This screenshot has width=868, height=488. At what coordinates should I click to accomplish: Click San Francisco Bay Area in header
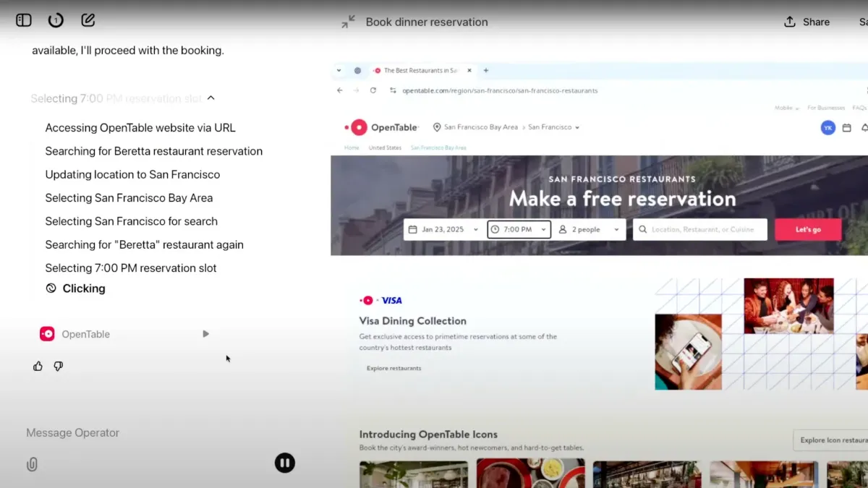481,127
